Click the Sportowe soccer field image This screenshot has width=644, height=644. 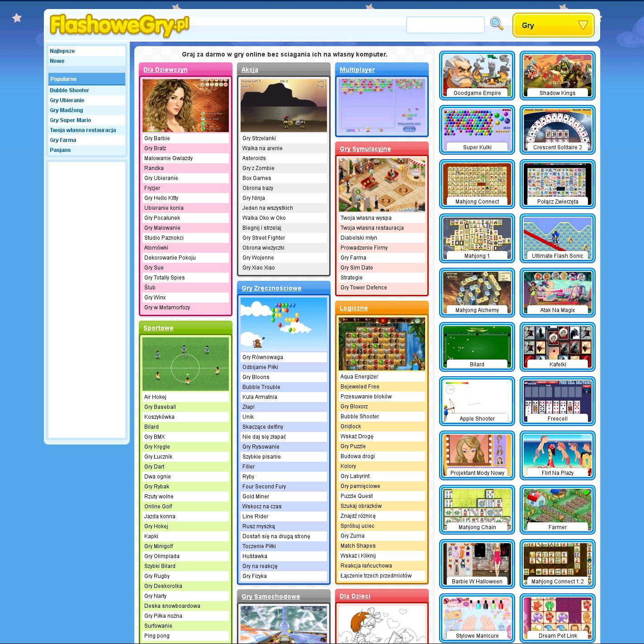coord(185,364)
